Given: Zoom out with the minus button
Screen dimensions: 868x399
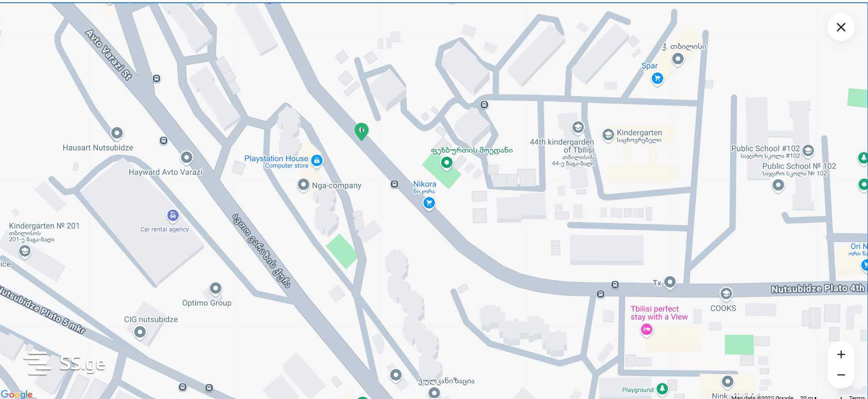Looking at the screenshot, I should (841, 375).
